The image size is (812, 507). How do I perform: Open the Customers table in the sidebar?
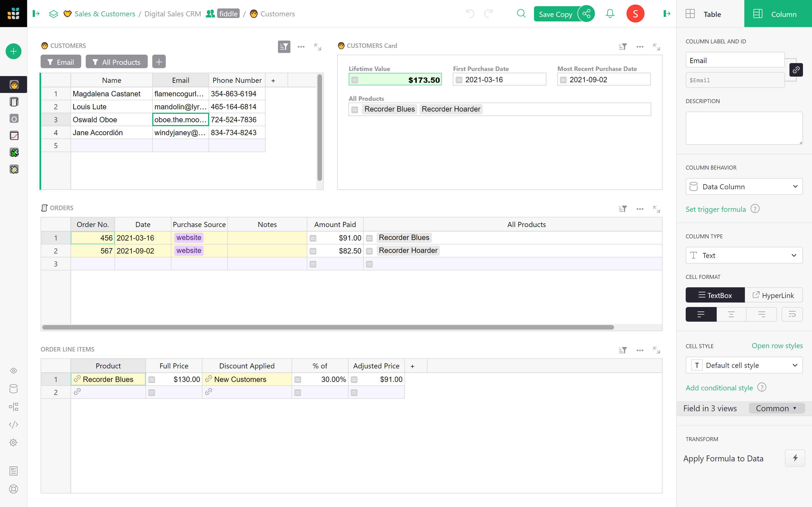pyautogui.click(x=14, y=84)
